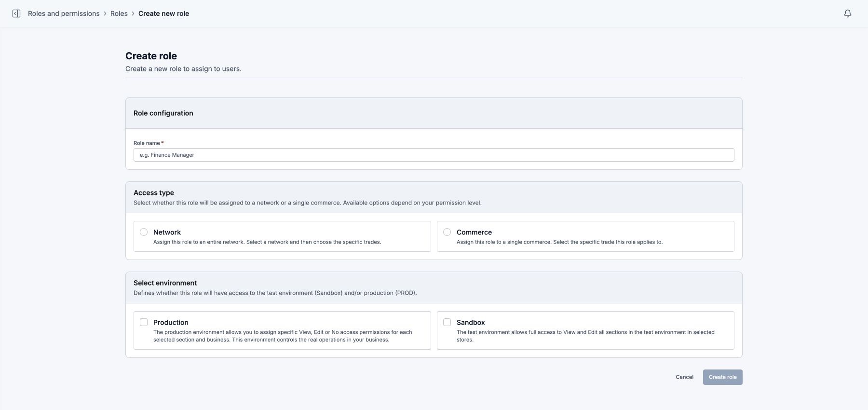Click the Create role page title

(x=151, y=56)
